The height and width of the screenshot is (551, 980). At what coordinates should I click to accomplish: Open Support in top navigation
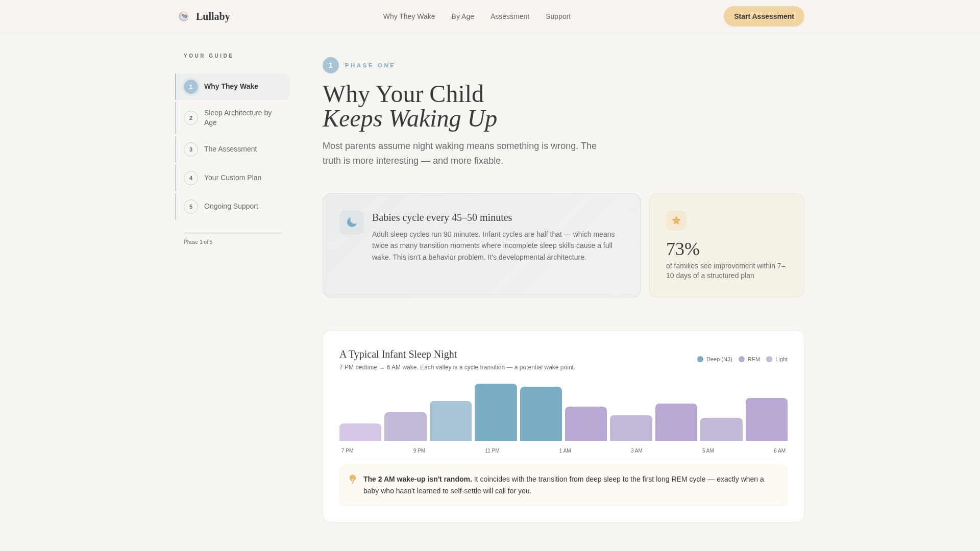click(x=558, y=16)
